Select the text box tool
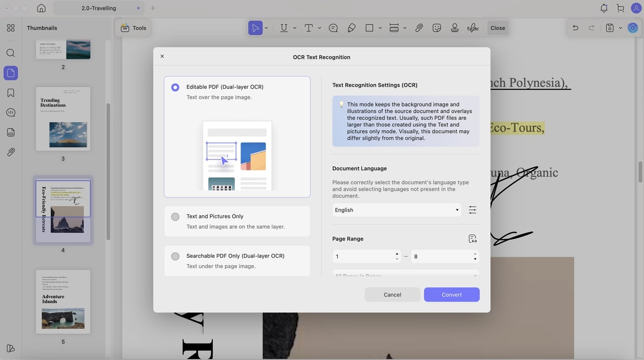 coord(309,28)
